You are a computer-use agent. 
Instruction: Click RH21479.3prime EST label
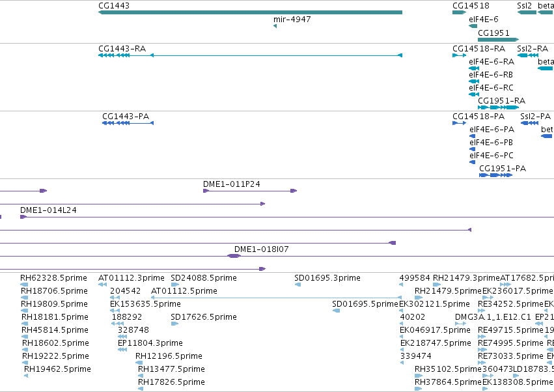[x=466, y=278]
